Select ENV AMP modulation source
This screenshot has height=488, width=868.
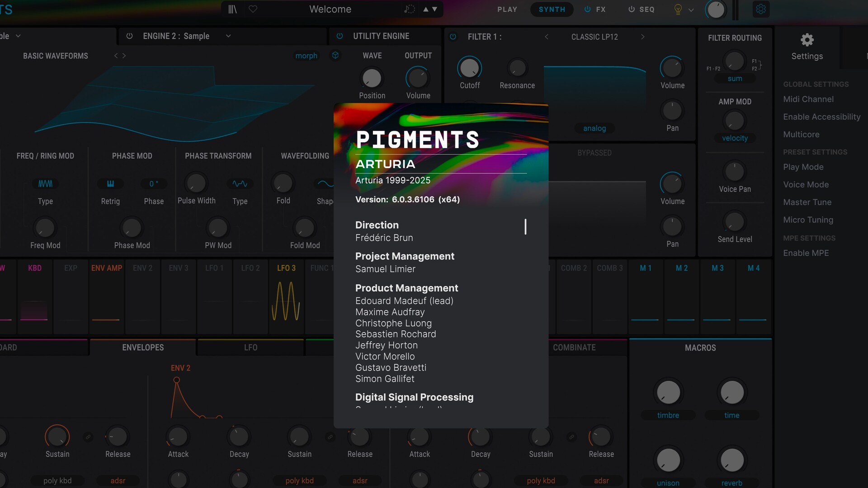(x=107, y=296)
